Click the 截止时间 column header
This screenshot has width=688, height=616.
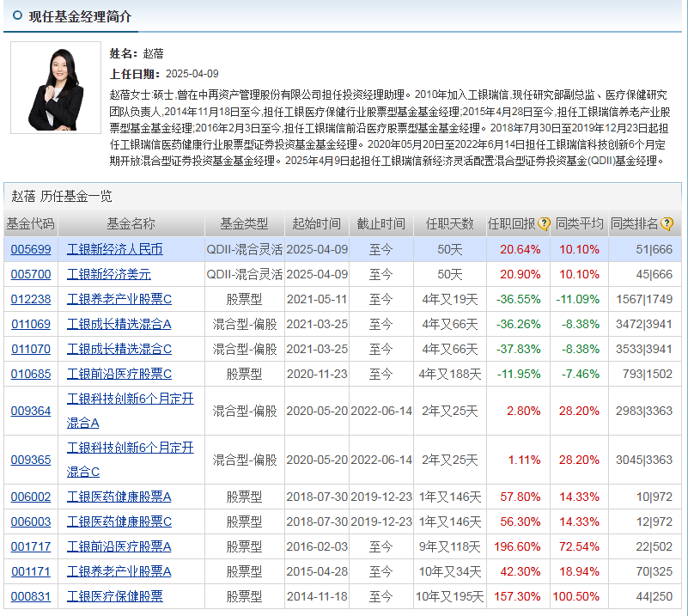tap(381, 223)
